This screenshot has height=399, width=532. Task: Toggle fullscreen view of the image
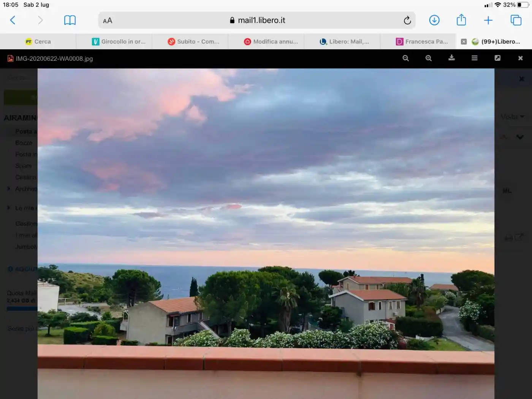[x=497, y=58]
